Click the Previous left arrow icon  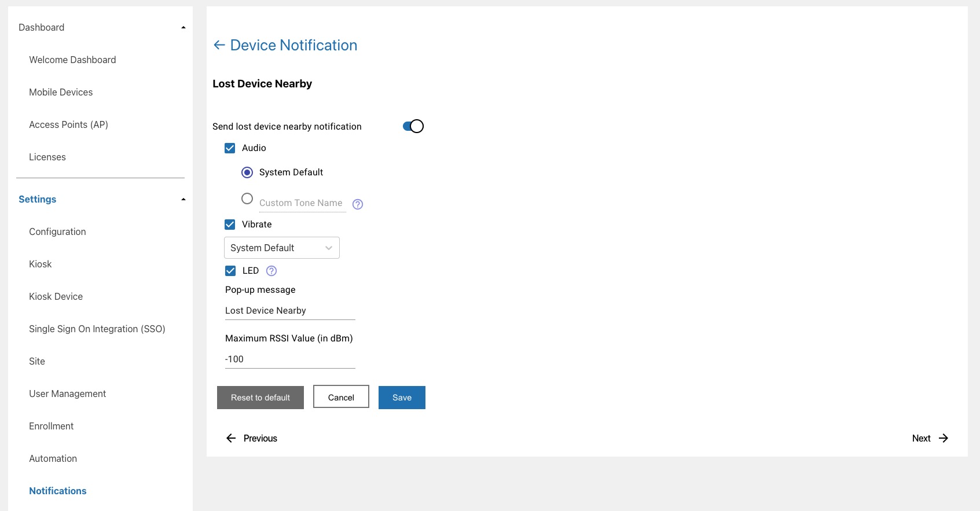pyautogui.click(x=231, y=439)
